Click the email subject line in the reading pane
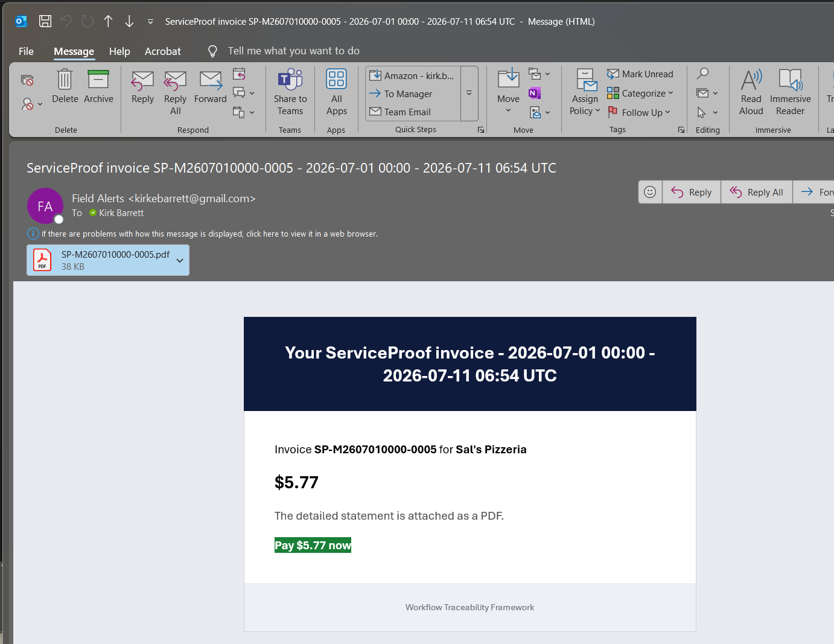The image size is (834, 644). 291,168
